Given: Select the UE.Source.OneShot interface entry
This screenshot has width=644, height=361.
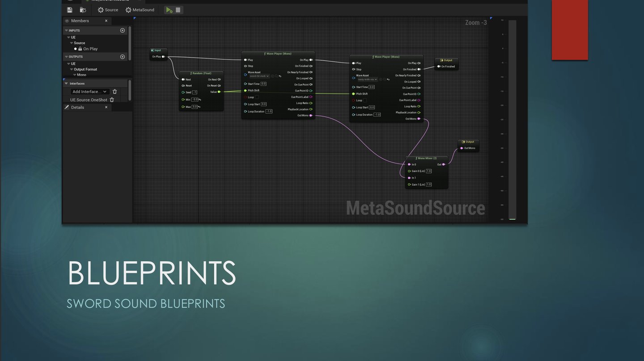Looking at the screenshot, I should [89, 100].
